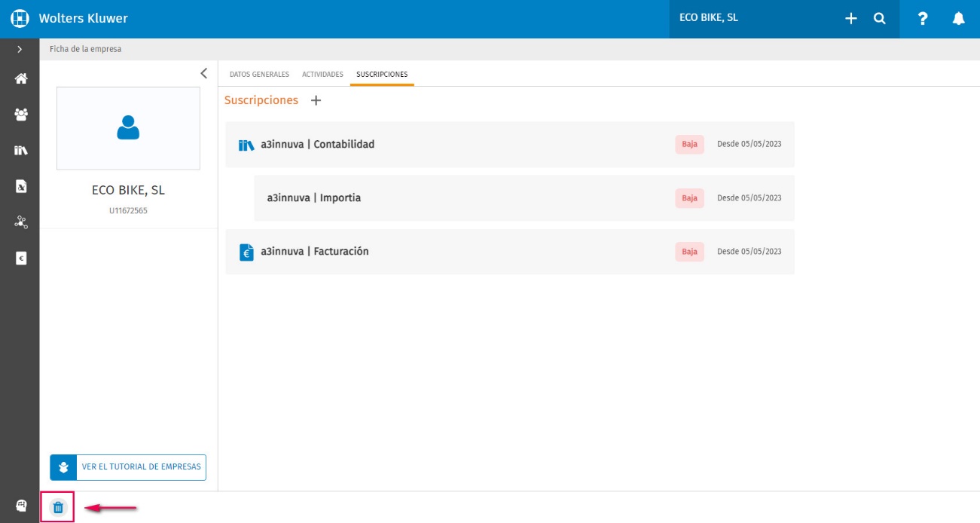Screen dimensions: 980x523
Task: Open the a3innuva | Contabilidad subscription
Action: click(x=510, y=144)
